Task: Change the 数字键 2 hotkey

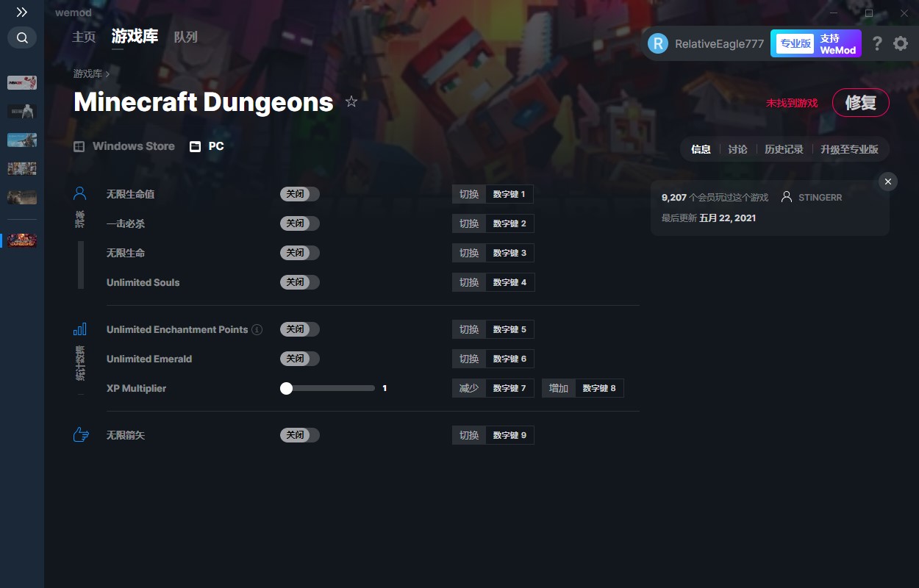Action: click(509, 223)
